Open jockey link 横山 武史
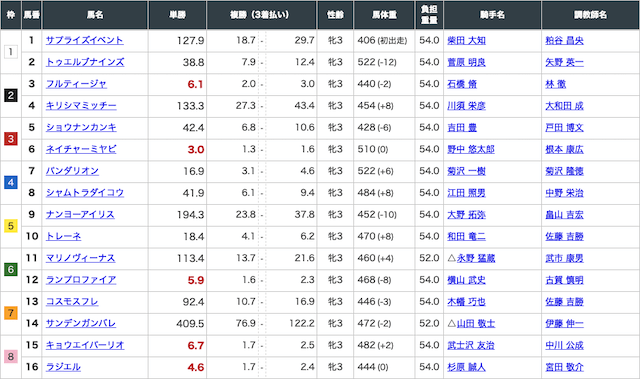The image size is (640, 379). click(x=467, y=280)
